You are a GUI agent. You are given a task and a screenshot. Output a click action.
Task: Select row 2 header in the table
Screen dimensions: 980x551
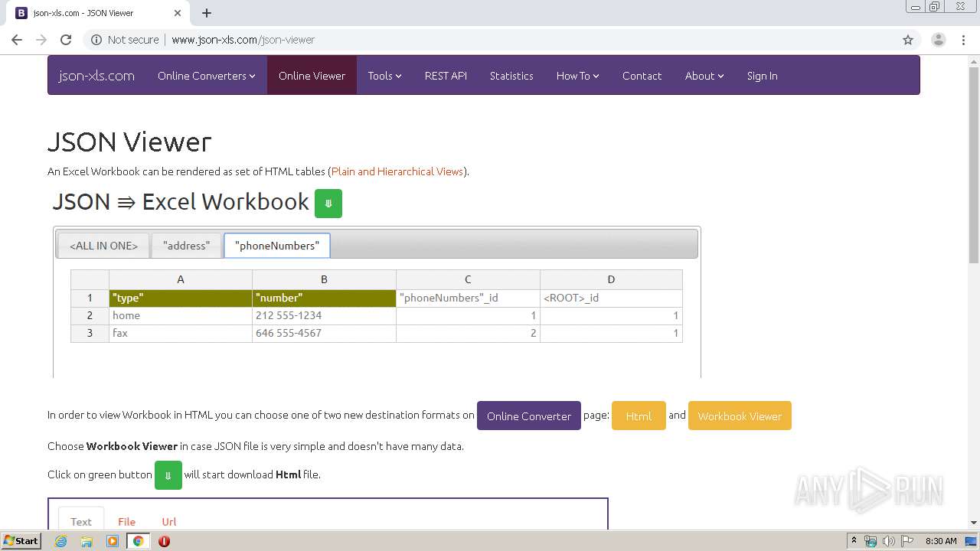pyautogui.click(x=90, y=315)
